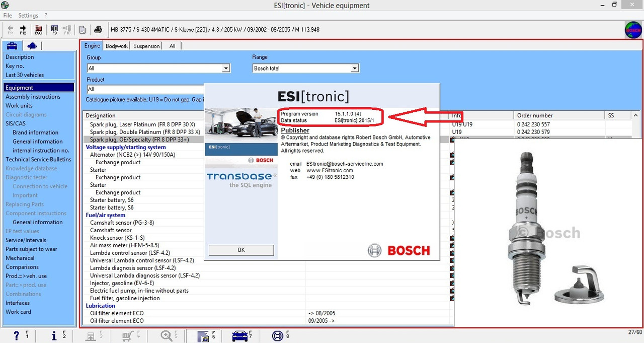Open internal instruction no. in sidebar
This screenshot has width=644, height=343.
point(41,151)
